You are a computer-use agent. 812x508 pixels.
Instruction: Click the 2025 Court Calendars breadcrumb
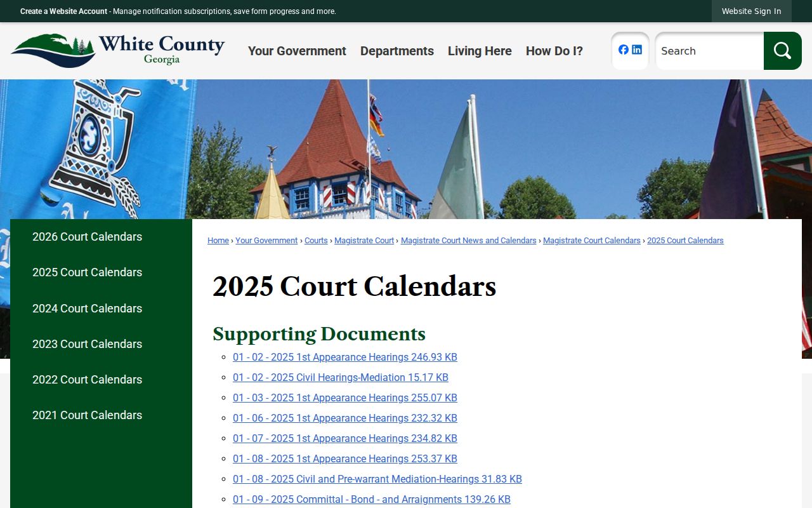(x=685, y=241)
